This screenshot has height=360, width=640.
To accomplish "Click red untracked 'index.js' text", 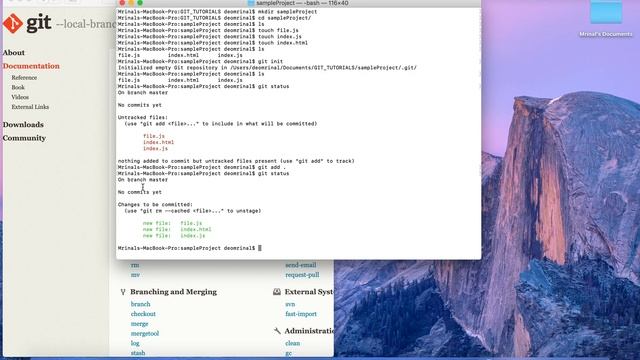I will [x=156, y=149].
